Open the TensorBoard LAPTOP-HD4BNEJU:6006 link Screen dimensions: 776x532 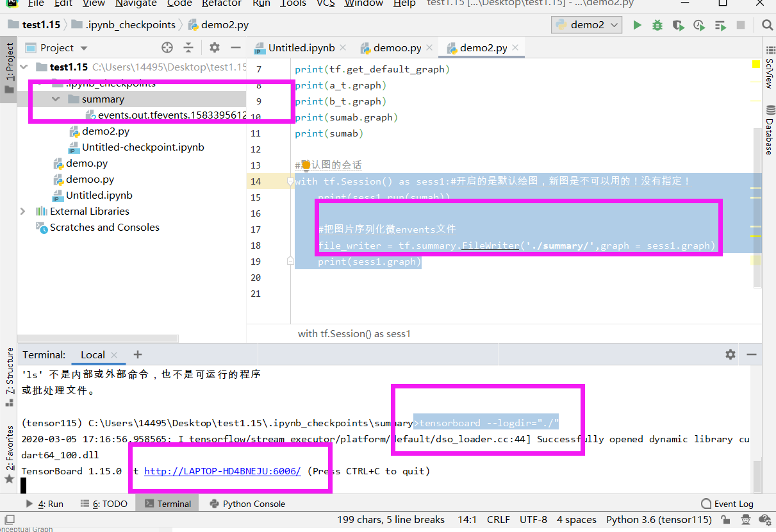pyautogui.click(x=222, y=471)
